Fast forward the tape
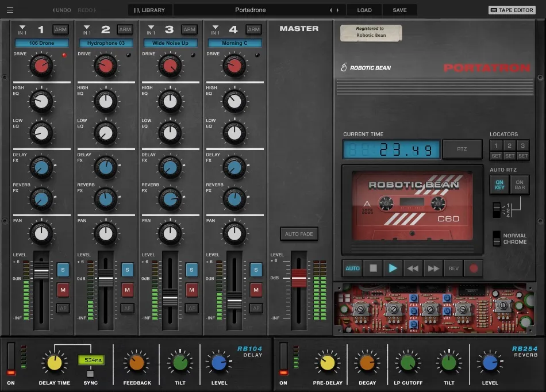 tap(433, 268)
